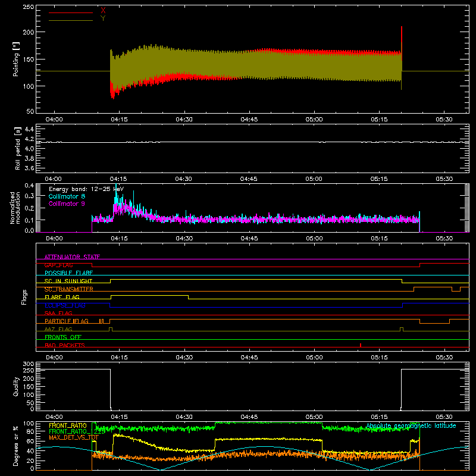
Task: Click the FLARE_FLAG label
Action: pos(62,297)
